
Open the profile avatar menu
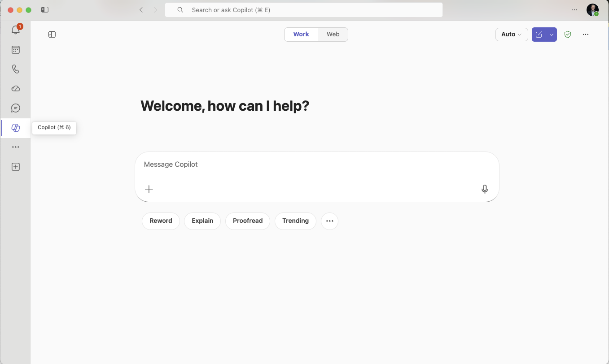[x=593, y=10]
